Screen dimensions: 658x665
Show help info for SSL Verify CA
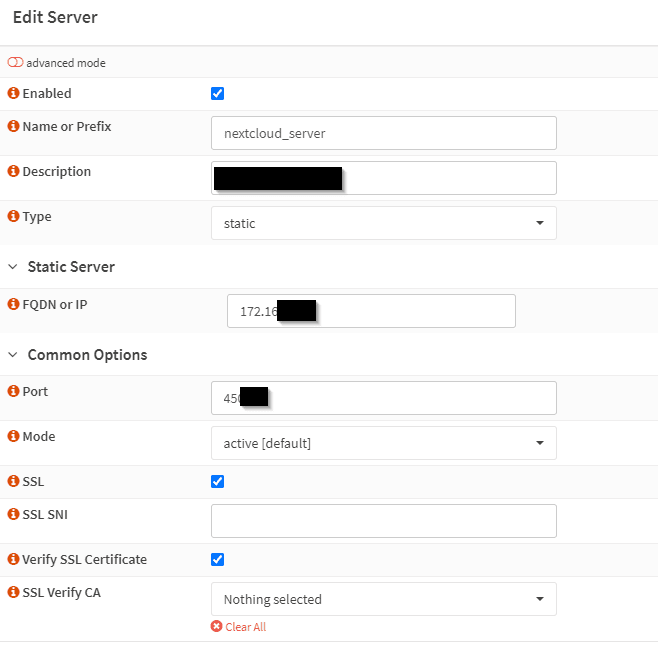pyautogui.click(x=14, y=592)
